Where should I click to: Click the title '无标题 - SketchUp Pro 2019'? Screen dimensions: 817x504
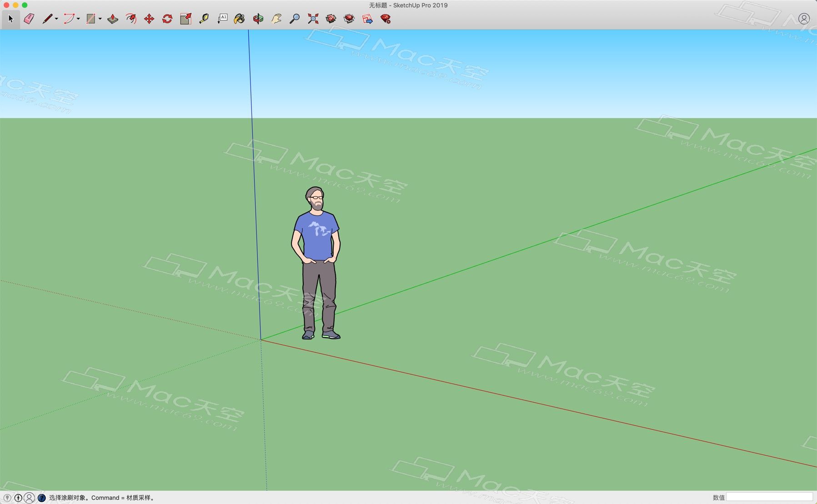point(408,5)
